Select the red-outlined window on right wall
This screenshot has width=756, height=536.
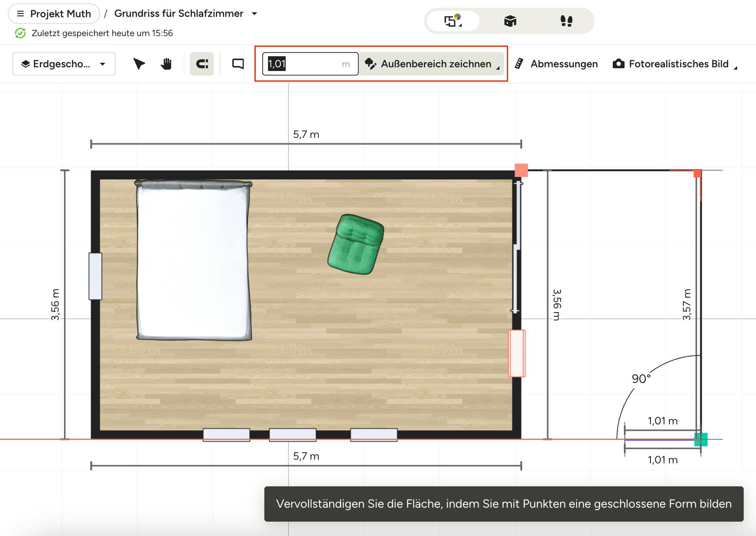[517, 353]
